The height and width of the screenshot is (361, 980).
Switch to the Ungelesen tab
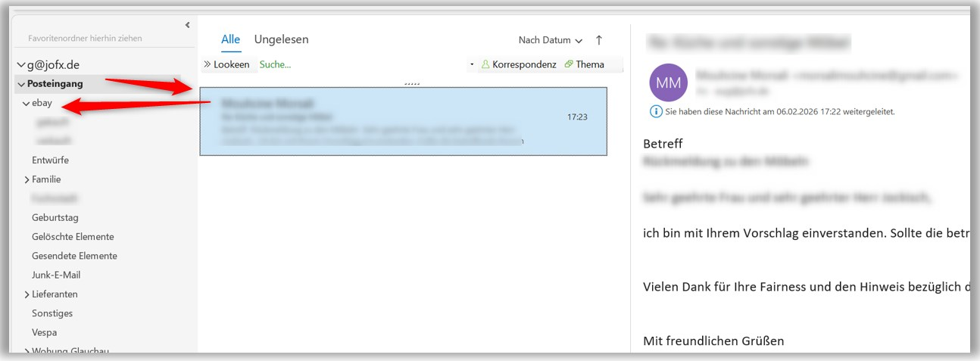282,39
